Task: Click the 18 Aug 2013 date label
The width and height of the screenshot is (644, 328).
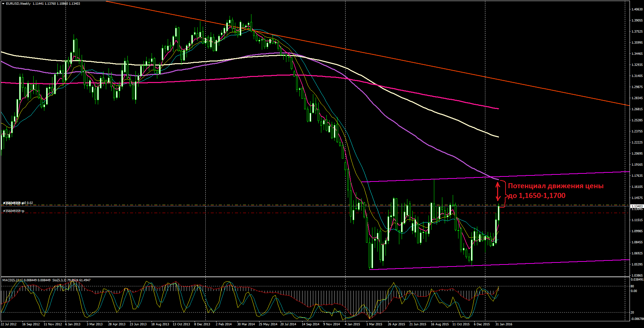Action: 160,324
